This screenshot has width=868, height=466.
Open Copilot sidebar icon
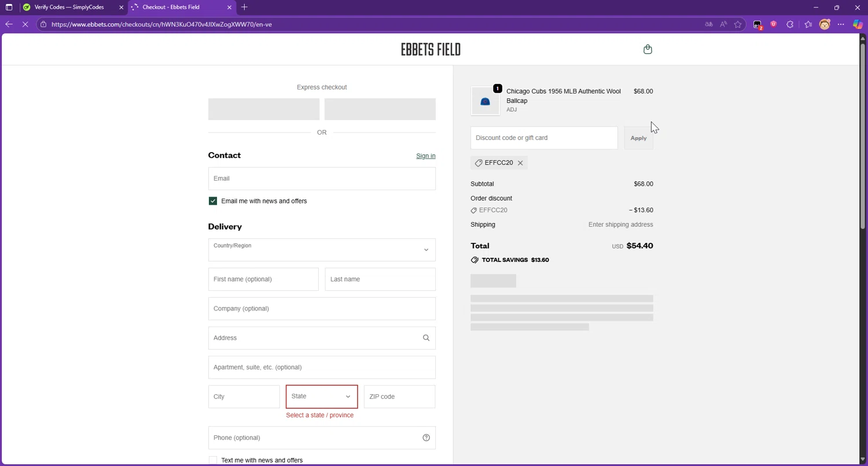coord(858,24)
